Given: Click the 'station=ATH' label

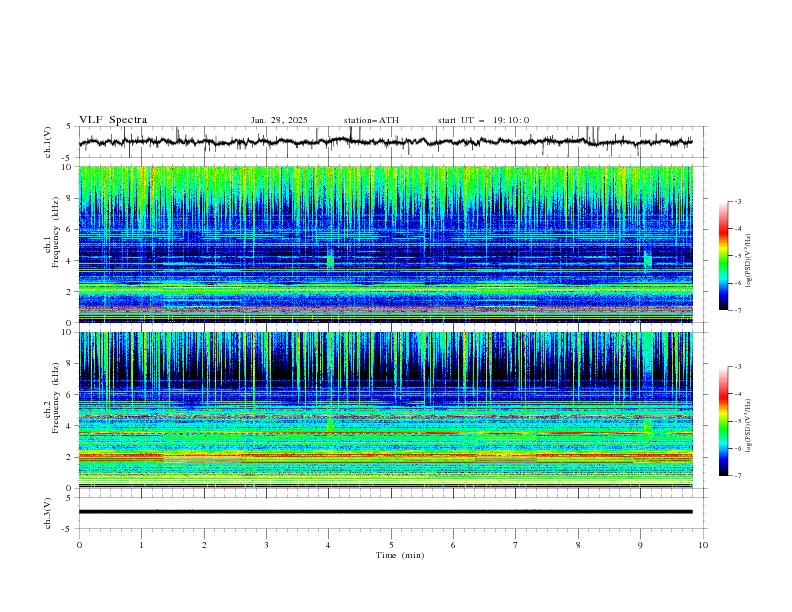Looking at the screenshot, I should tap(371, 120).
